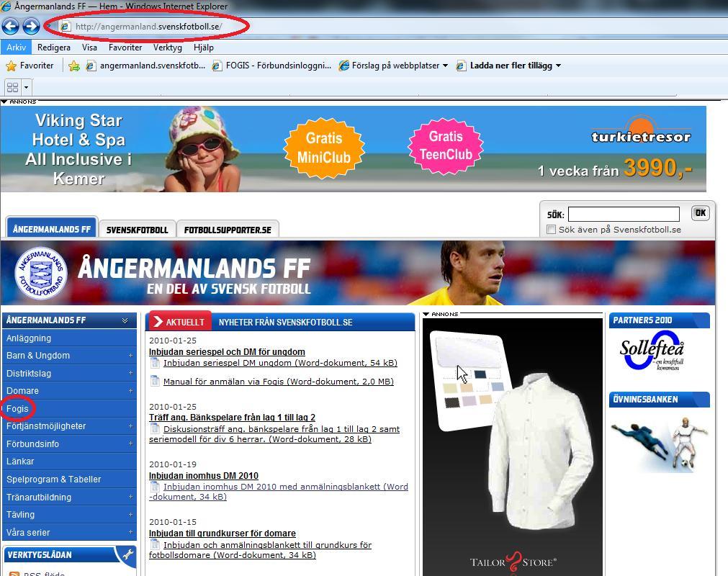The height and width of the screenshot is (576, 728).
Task: Open Träff ang. Bänkspelare headline link
Action: (x=232, y=418)
